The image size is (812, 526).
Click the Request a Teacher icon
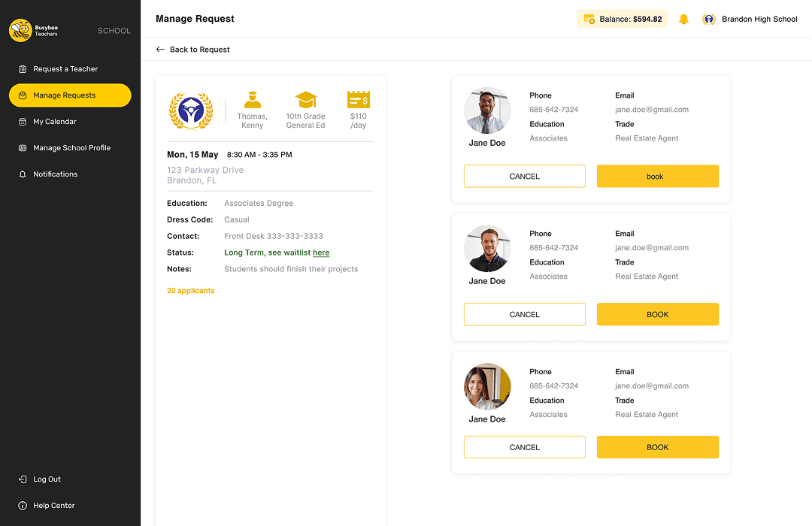click(x=22, y=69)
